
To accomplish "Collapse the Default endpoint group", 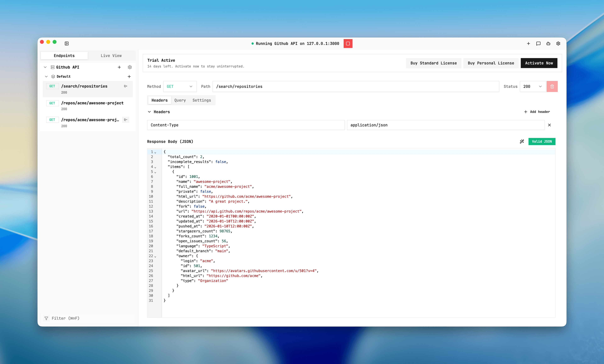I will (46, 76).
